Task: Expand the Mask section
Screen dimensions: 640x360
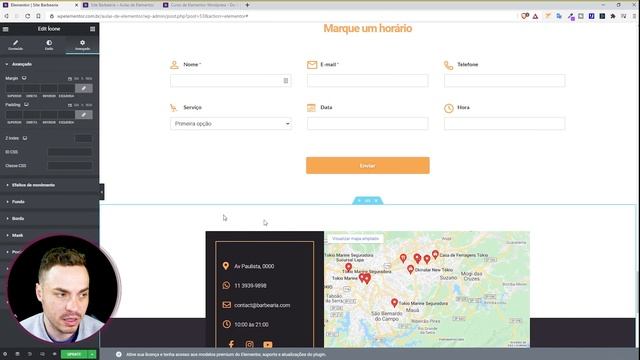Action: point(49,235)
